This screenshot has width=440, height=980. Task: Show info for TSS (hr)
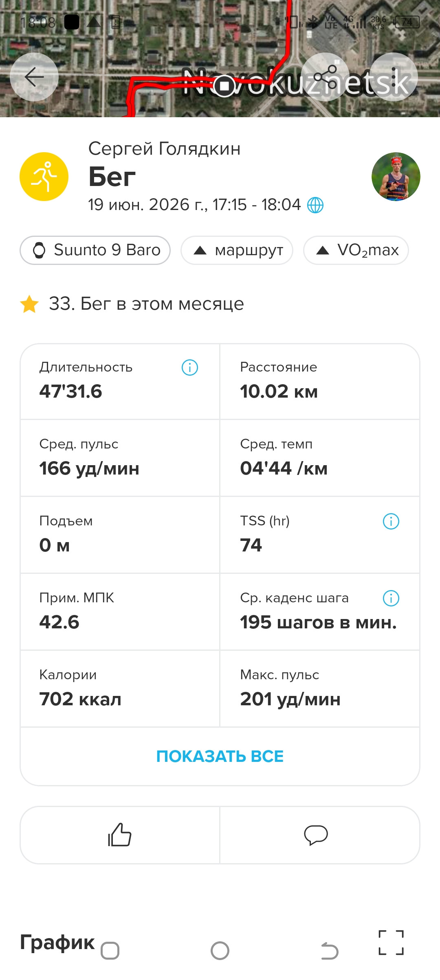pyautogui.click(x=391, y=521)
